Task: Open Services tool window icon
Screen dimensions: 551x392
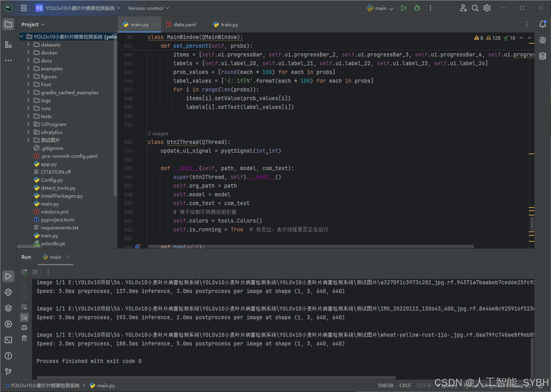Action: (x=8, y=324)
